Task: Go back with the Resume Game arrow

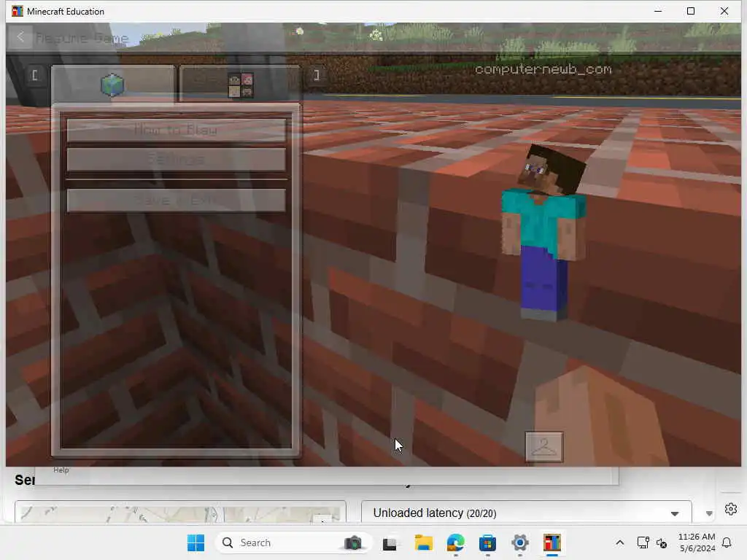Action: tap(20, 36)
